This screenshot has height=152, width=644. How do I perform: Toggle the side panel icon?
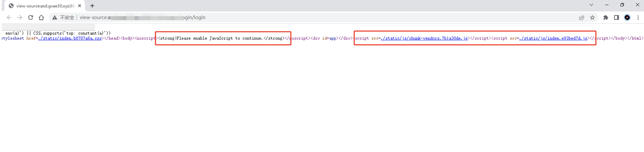click(616, 18)
